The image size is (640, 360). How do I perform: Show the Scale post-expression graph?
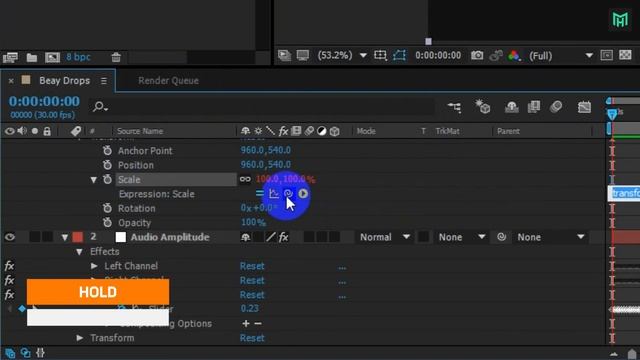point(274,193)
